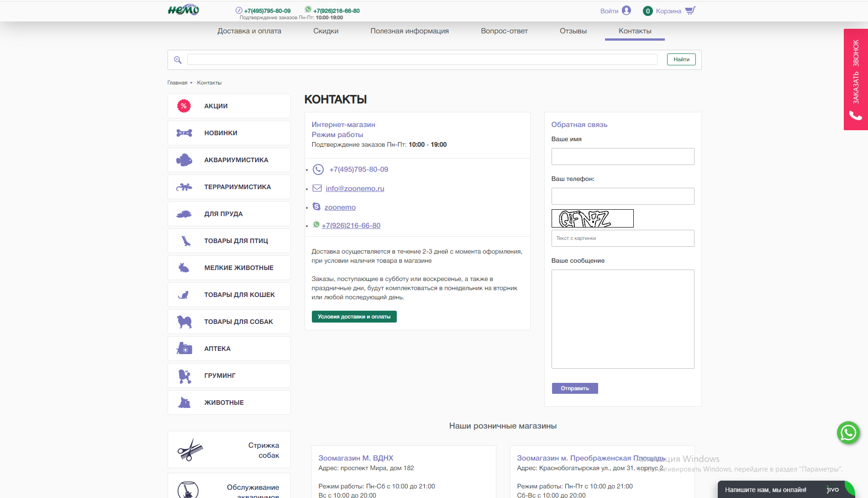Open the Корзина link
Viewport: 868px width, 498px height.
pyautogui.click(x=668, y=11)
